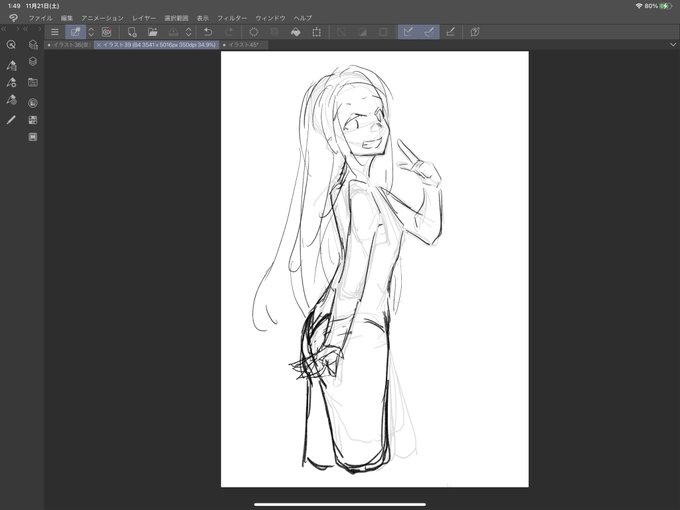Screen dimensions: 680x510
Task: Tap the iPad home indicator bar
Action: click(340, 504)
